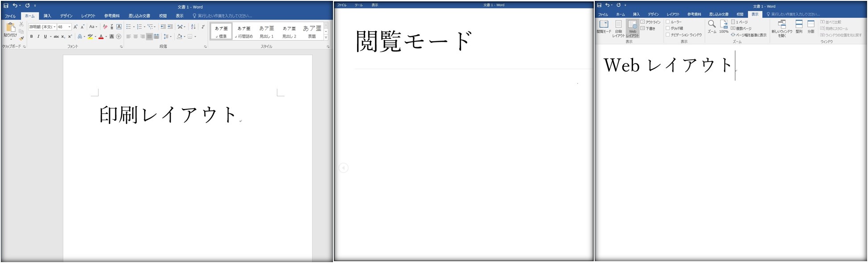Image resolution: width=868 pixels, height=263 pixels.
Task: Open the Tools (ツール) menu in Reading Mode
Action: tap(358, 5)
